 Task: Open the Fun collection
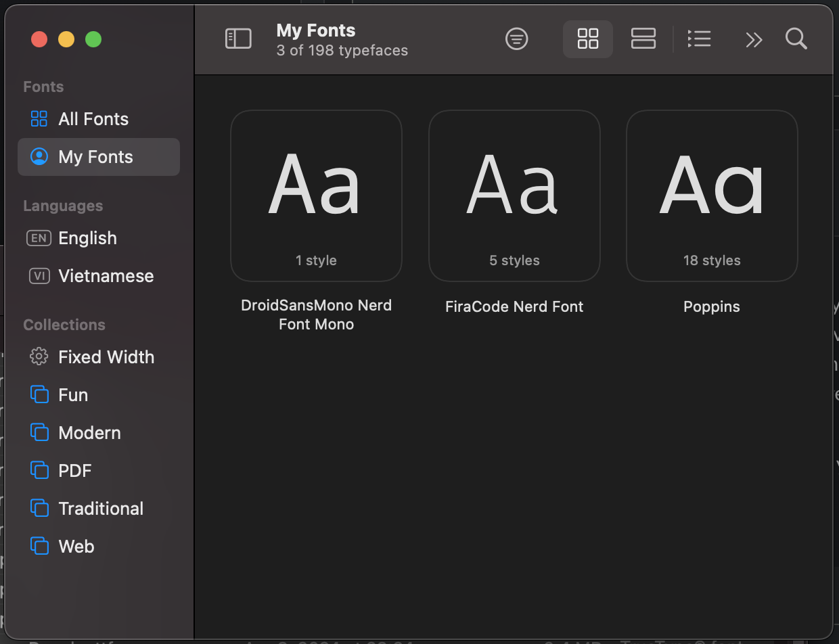[99, 395]
